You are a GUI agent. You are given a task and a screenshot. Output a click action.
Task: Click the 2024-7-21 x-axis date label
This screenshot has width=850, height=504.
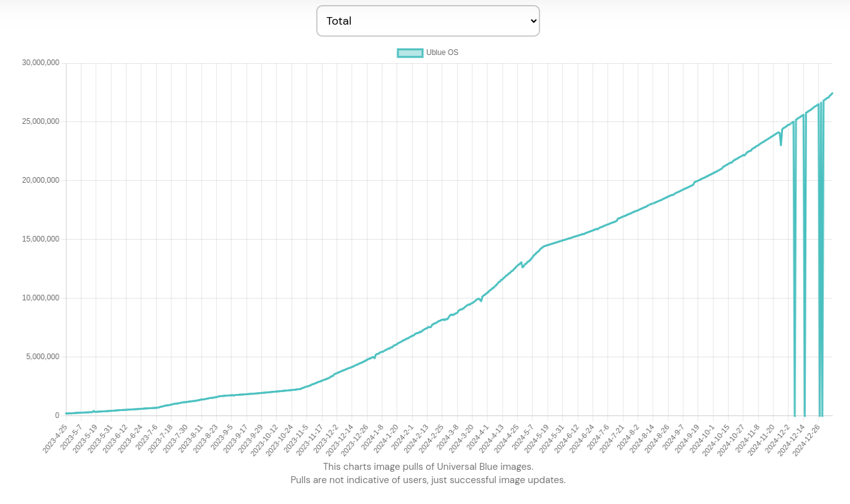pyautogui.click(x=612, y=438)
